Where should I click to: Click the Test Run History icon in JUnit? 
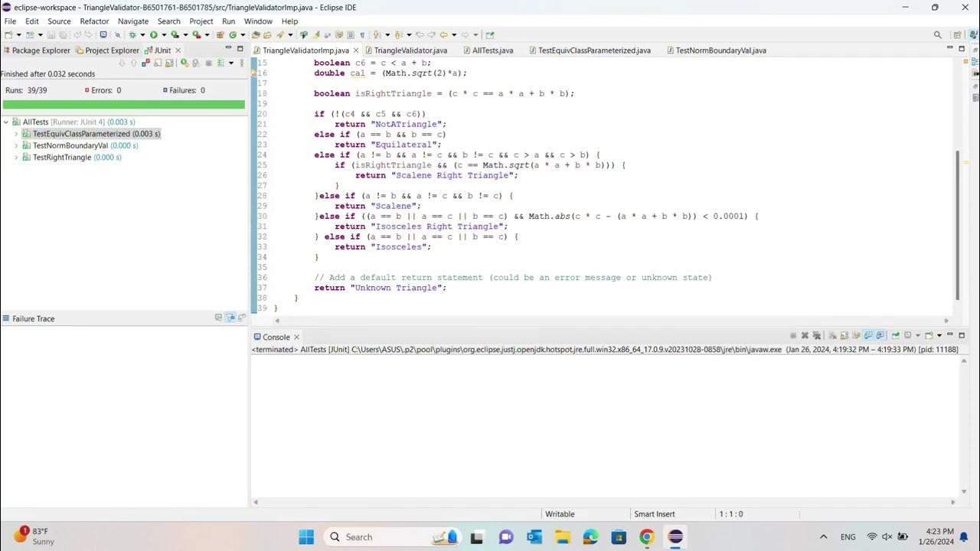click(221, 63)
